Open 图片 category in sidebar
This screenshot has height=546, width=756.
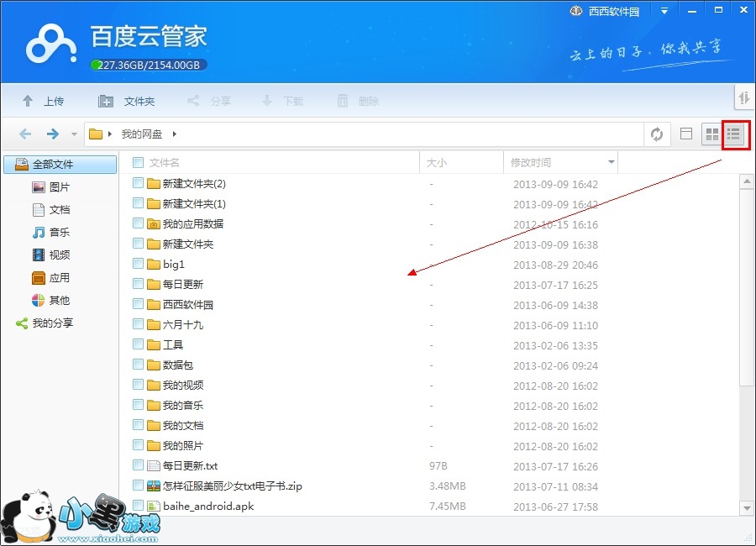pos(50,187)
